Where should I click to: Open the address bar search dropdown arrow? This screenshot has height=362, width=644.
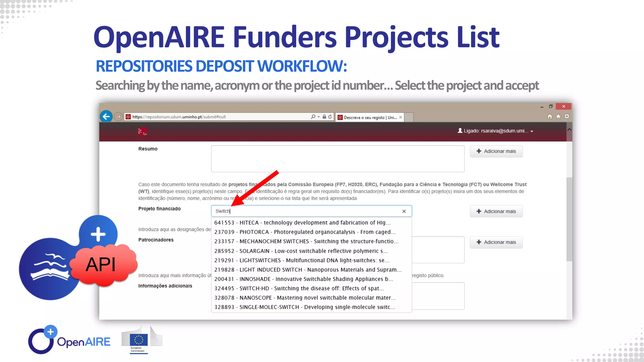coord(319,117)
